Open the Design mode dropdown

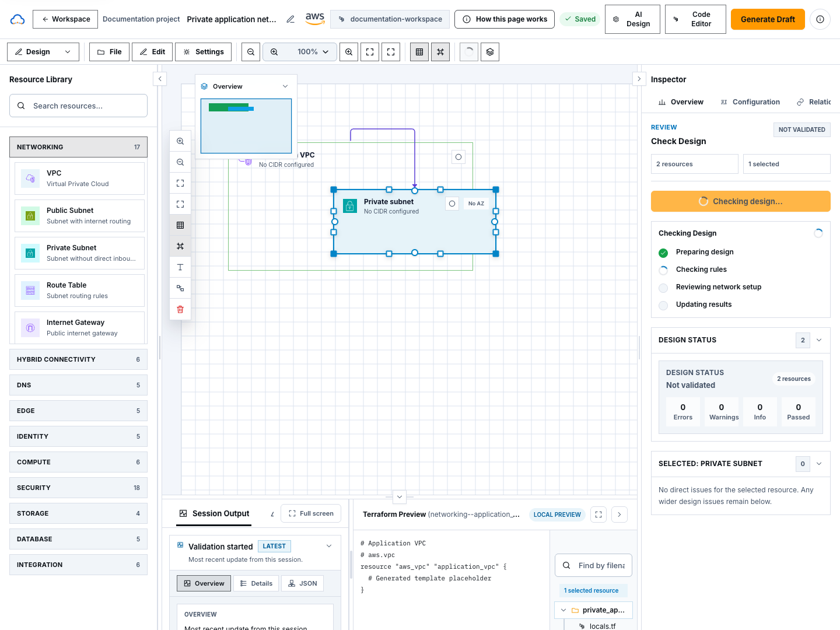coord(43,52)
